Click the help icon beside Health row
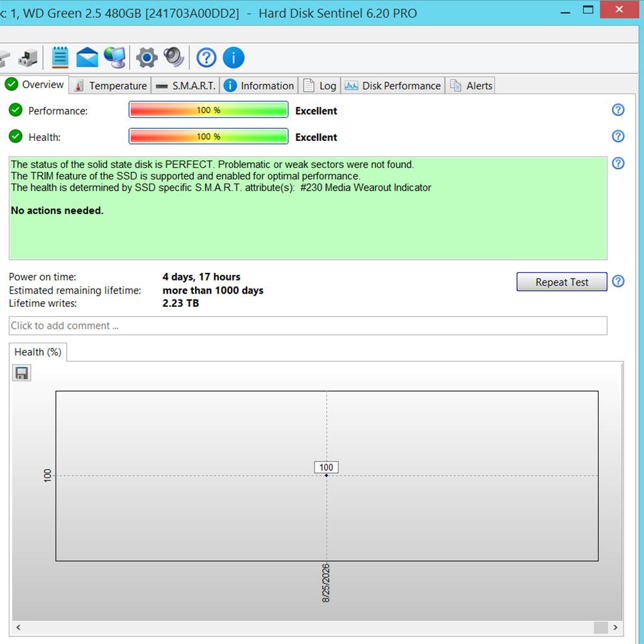This screenshot has width=644, height=644. (618, 136)
